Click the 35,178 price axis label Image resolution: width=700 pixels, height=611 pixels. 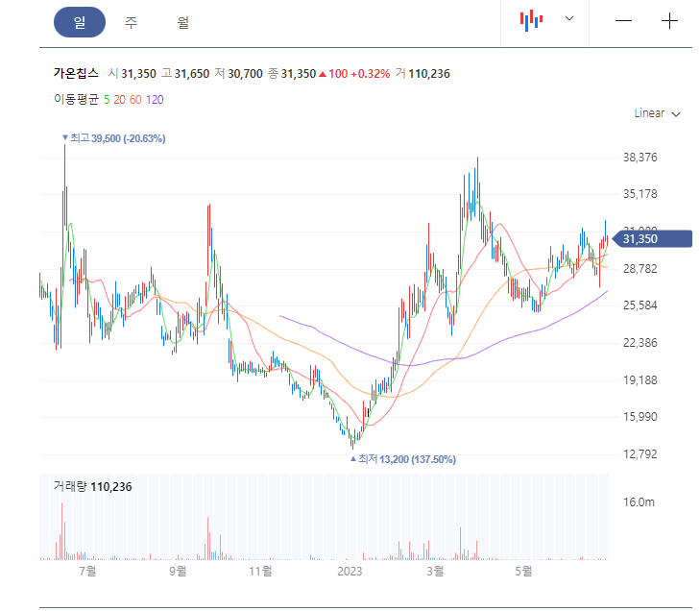click(640, 194)
